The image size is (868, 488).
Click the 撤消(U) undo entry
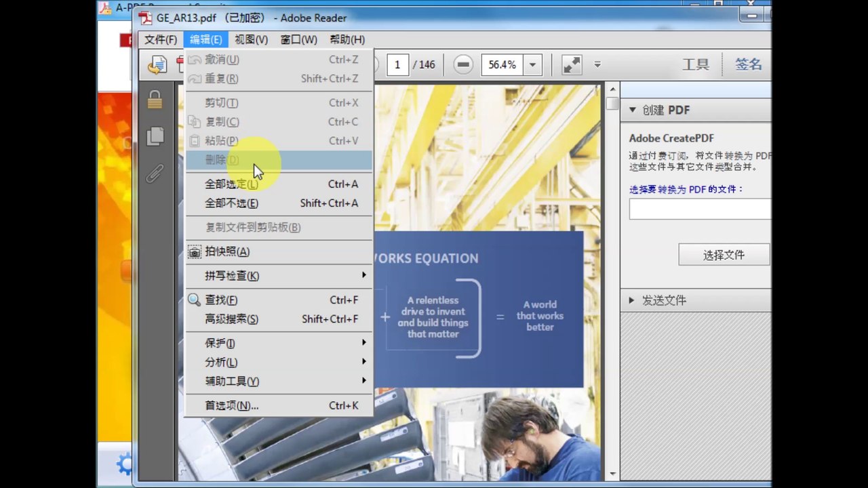tap(279, 60)
